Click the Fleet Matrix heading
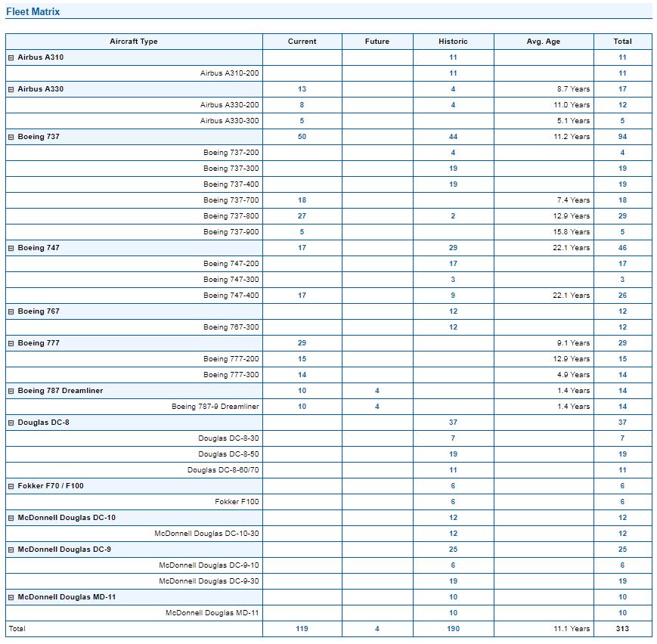 coord(33,12)
